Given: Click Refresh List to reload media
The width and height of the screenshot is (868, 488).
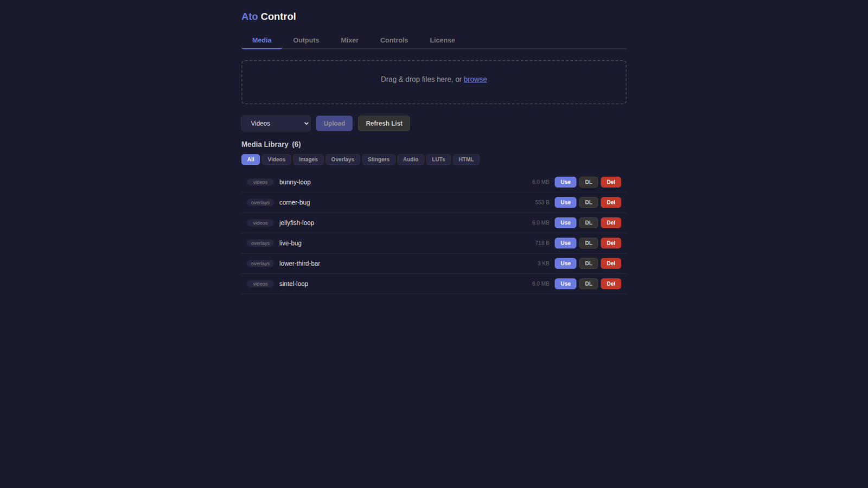Looking at the screenshot, I should click(384, 123).
